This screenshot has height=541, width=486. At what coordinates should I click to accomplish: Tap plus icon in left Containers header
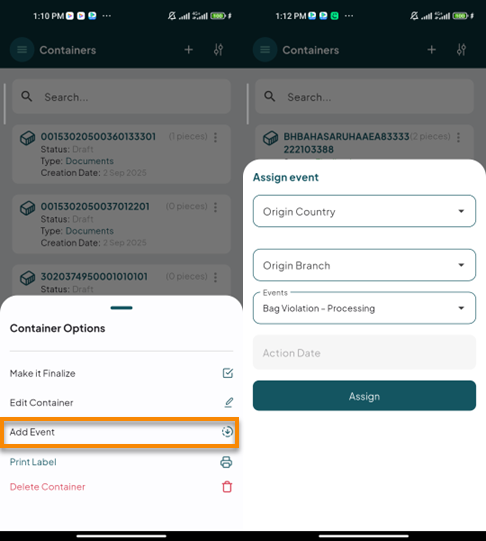pyautogui.click(x=188, y=50)
